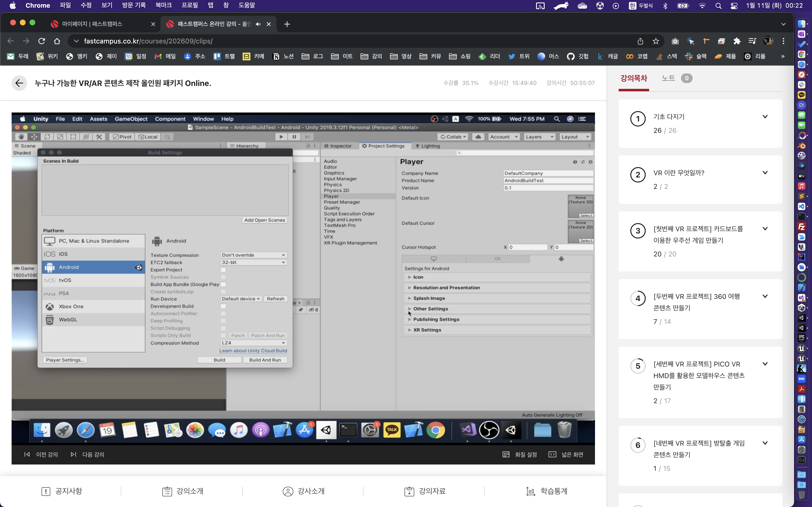Open a new tab with plus button
The height and width of the screenshot is (507, 812).
[x=287, y=24]
